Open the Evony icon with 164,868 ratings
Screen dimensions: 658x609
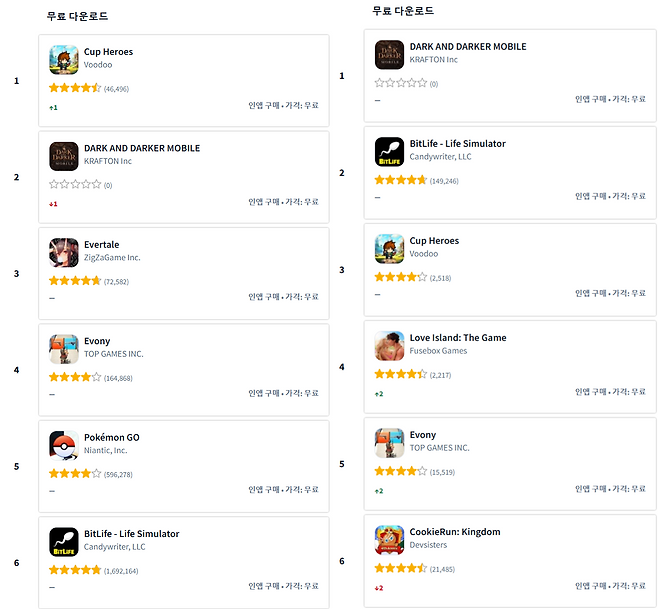[x=64, y=349]
